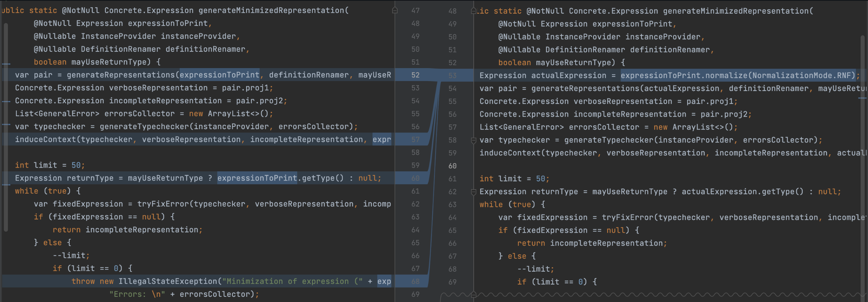Screen dimensions: 868x302
Task: Select left line number 57 in gutter
Action: click(x=415, y=140)
